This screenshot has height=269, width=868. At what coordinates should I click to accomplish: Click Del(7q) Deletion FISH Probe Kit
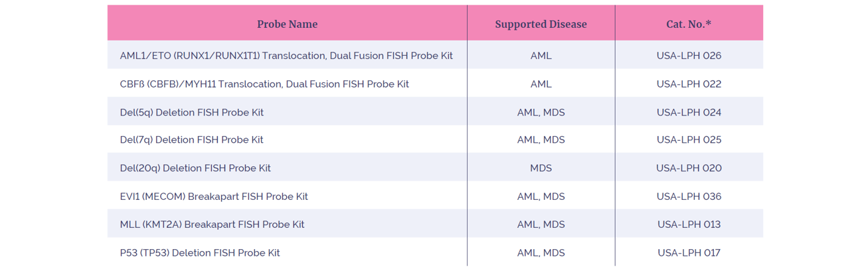pos(191,140)
